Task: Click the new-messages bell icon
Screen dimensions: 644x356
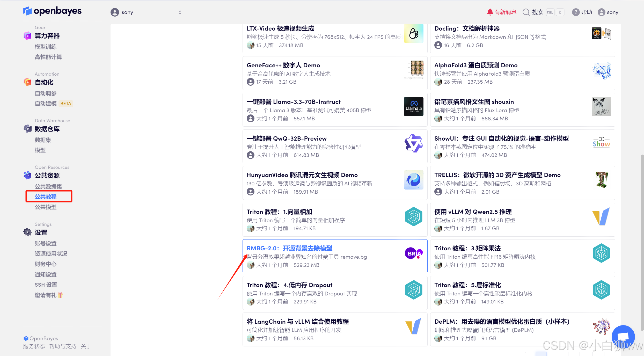Action: coord(490,12)
